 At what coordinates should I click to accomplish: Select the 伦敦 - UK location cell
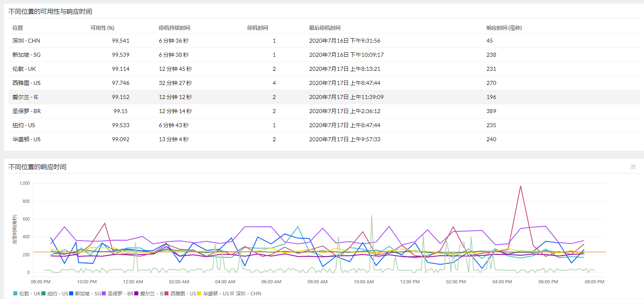tap(24, 69)
